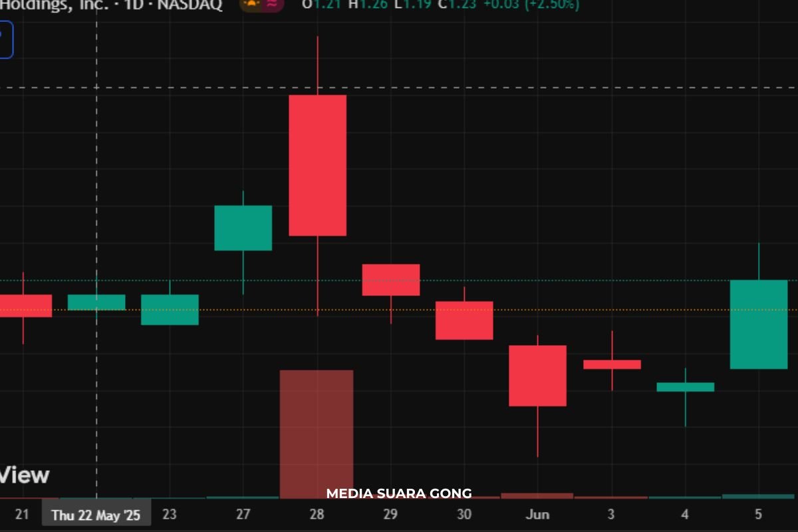
Task: Select the red candle above the Jun label
Action: pos(537,375)
